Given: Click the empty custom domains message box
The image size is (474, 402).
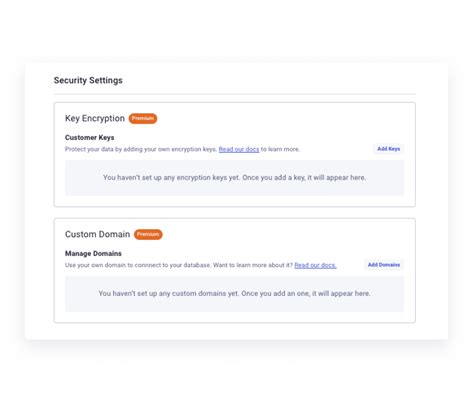Looking at the screenshot, I should (234, 294).
